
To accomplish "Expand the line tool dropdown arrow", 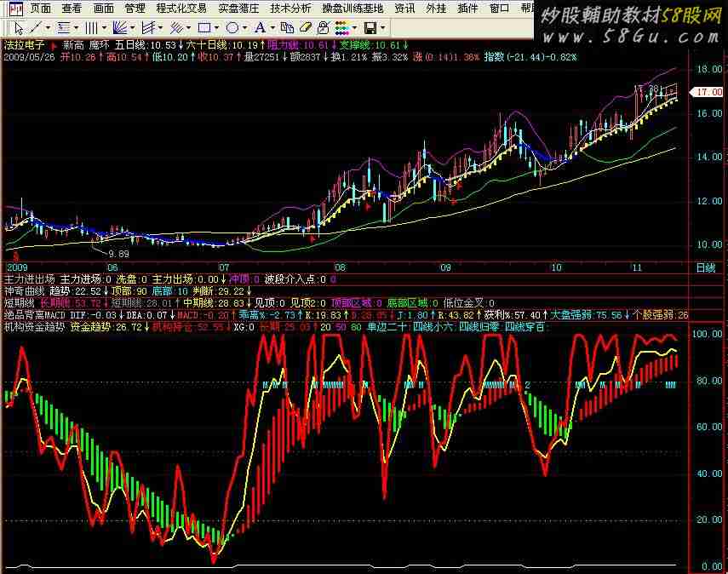I will (x=49, y=27).
